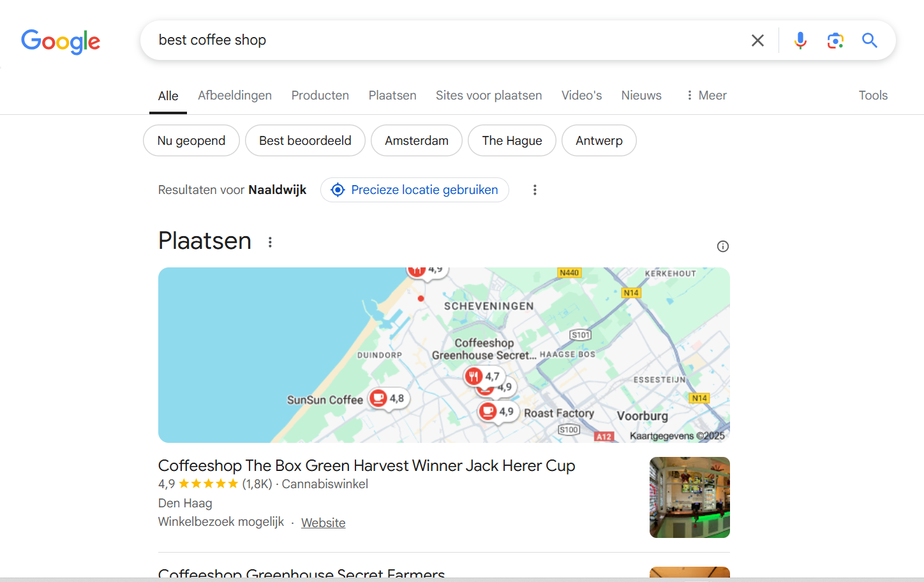Screen dimensions: 924x582
Task: Select the 4,8 rated pin near SunSun Coffee
Action: (388, 398)
